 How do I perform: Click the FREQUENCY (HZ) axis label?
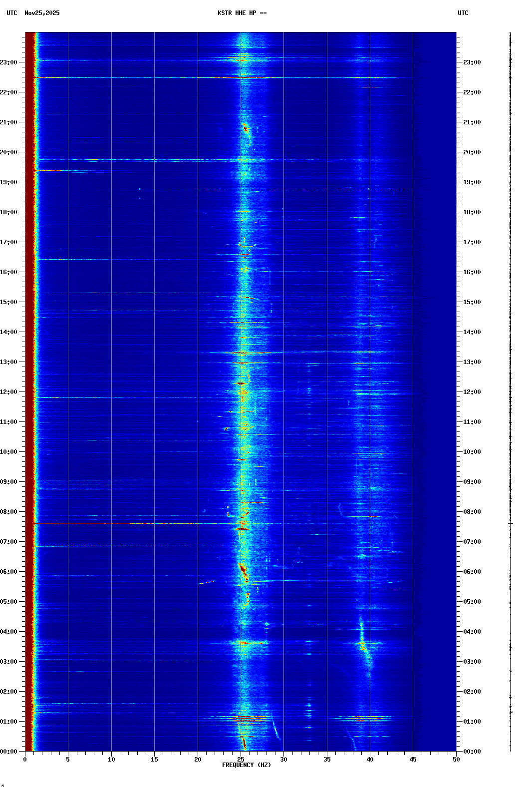click(247, 765)
